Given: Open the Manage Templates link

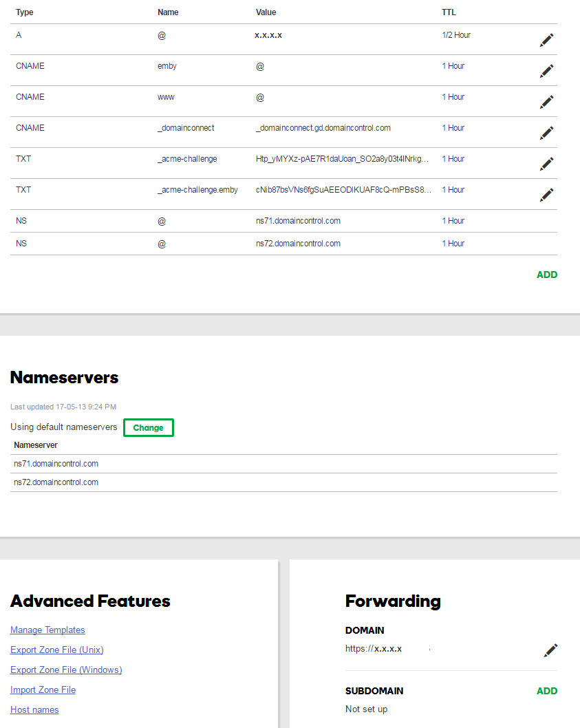Looking at the screenshot, I should (47, 630).
